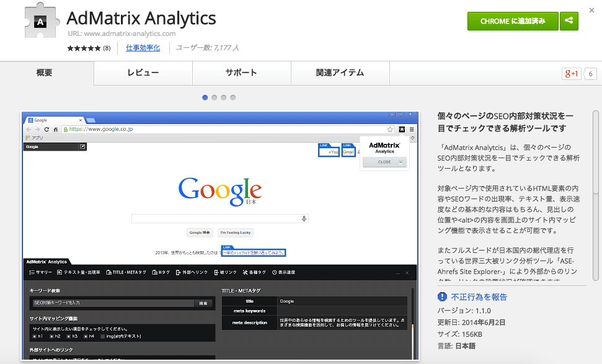Viewport: 602px width, 364px height.
Task: Click the 'Google 検索' button
Action: [x=200, y=233]
